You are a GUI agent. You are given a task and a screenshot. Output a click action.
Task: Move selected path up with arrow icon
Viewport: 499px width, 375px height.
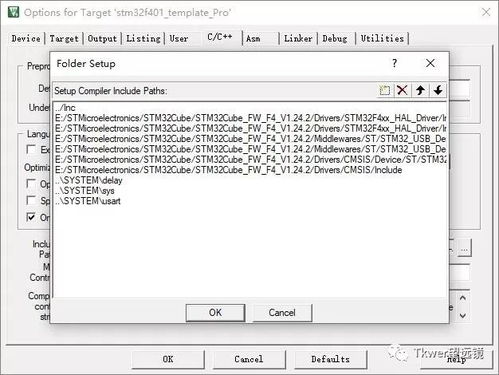click(420, 90)
